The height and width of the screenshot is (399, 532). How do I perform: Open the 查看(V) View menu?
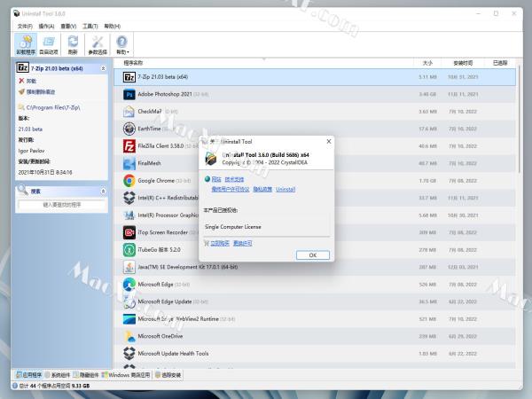tap(68, 26)
